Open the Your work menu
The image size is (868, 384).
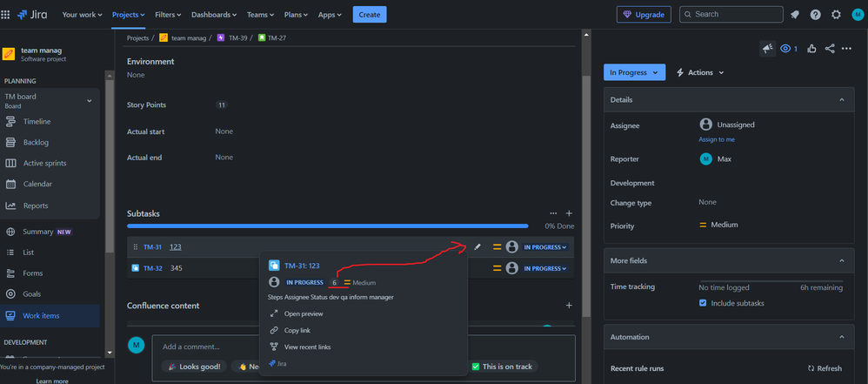click(x=82, y=15)
